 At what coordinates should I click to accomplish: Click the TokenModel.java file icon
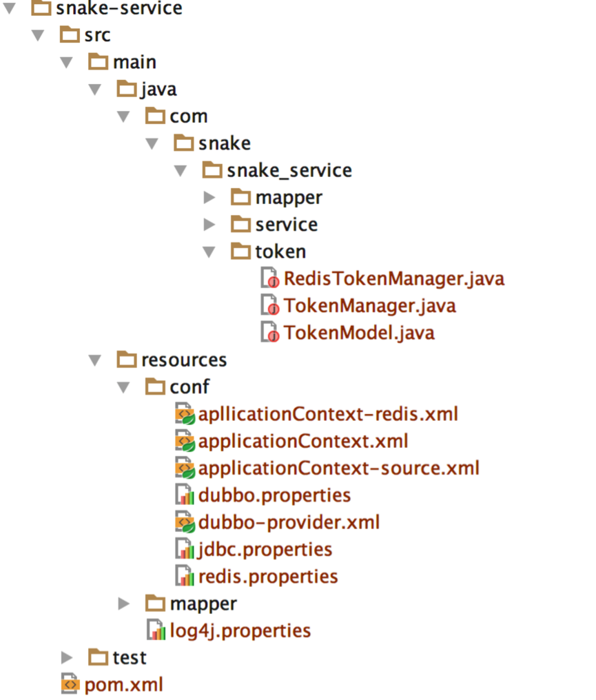[270, 333]
